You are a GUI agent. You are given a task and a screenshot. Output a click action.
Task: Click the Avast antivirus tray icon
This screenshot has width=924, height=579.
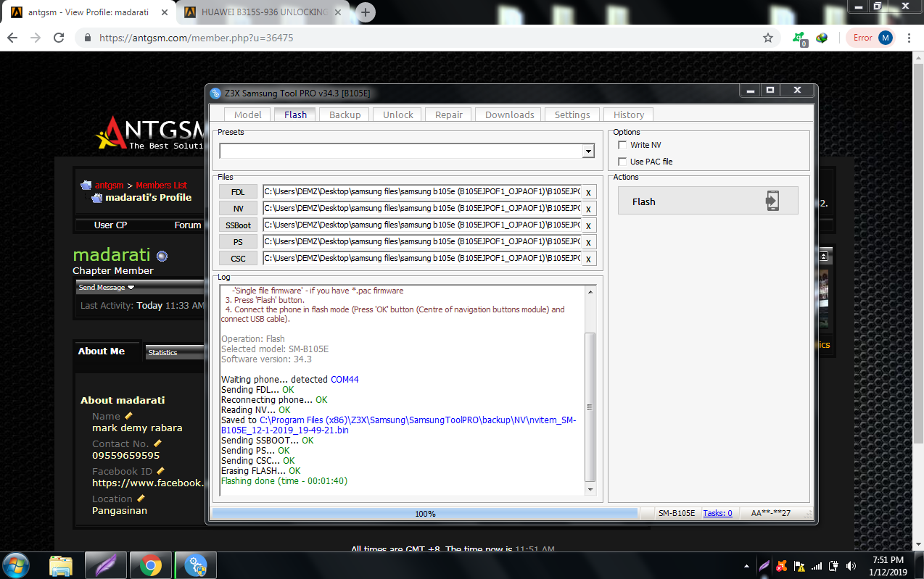(782, 565)
